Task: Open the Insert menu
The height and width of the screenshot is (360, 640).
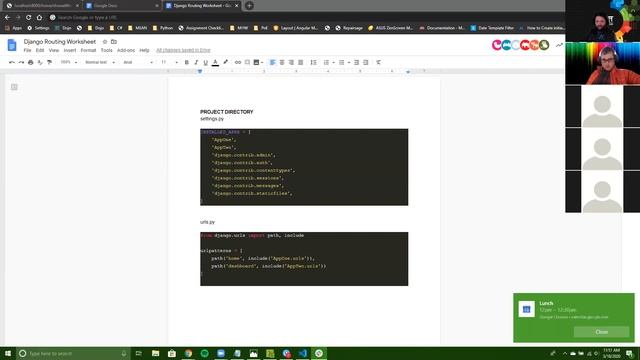Action: pos(70,50)
